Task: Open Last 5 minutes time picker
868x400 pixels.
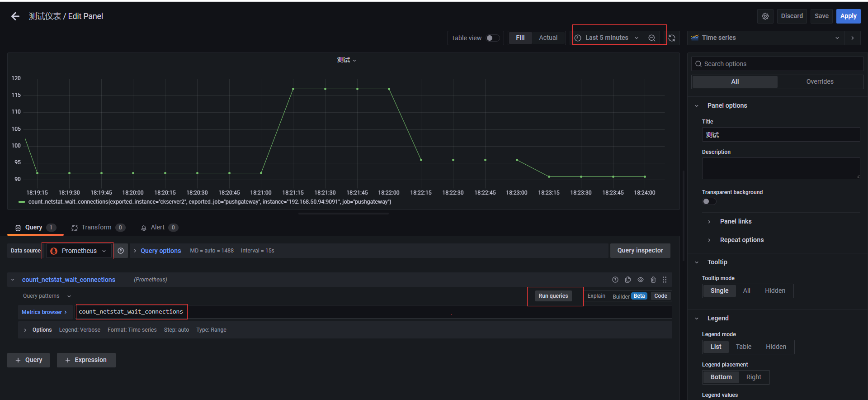Action: coord(607,38)
